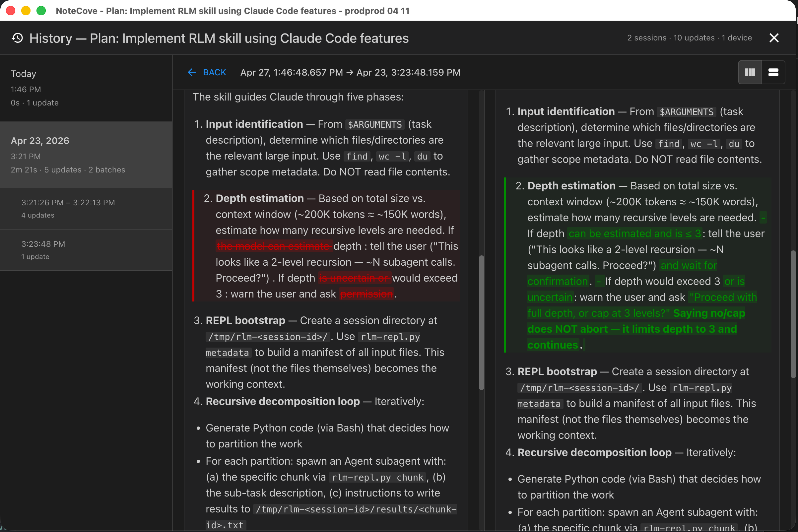Click the sessions and updates summary text
The height and width of the screenshot is (532, 798).
(x=690, y=38)
